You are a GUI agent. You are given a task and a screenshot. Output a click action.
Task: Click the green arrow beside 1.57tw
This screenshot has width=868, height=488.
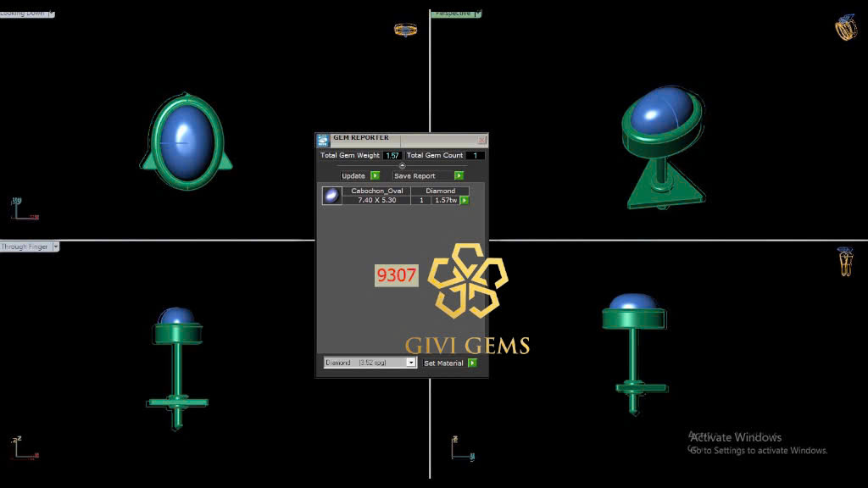[x=465, y=200]
